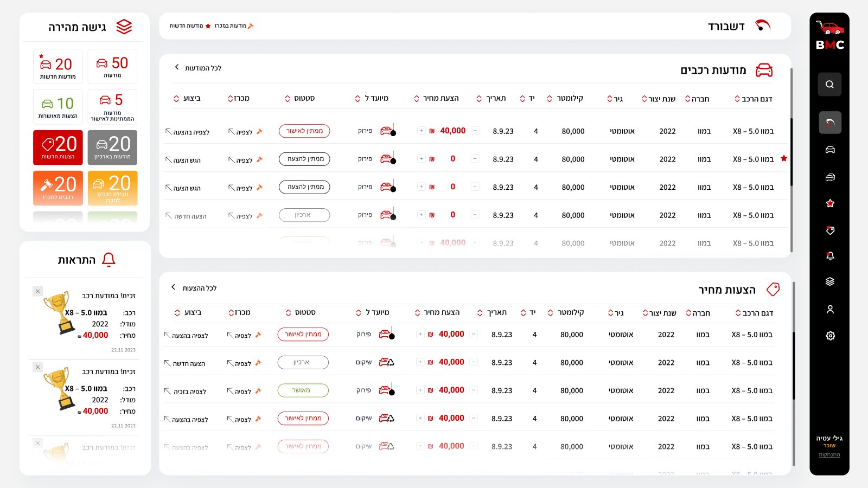Image resolution: width=868 pixels, height=488 pixels.
Task: Open the 50 מודעות quick access card
Action: point(112,66)
